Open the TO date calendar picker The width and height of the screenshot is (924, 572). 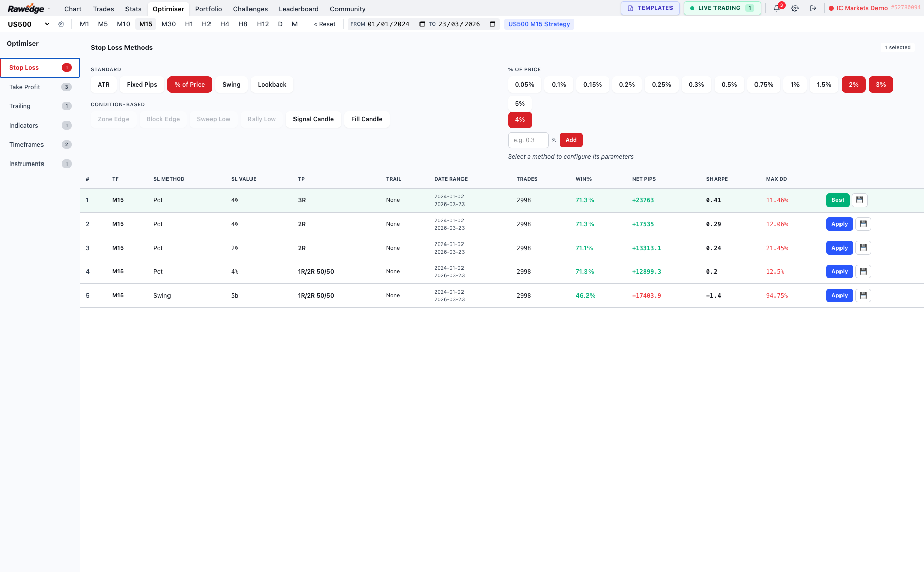click(492, 24)
